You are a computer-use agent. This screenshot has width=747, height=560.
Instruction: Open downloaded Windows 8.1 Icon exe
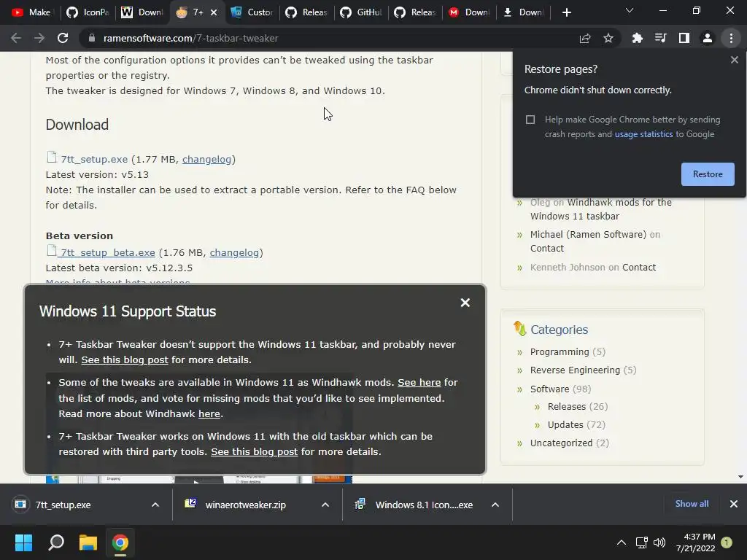414,505
